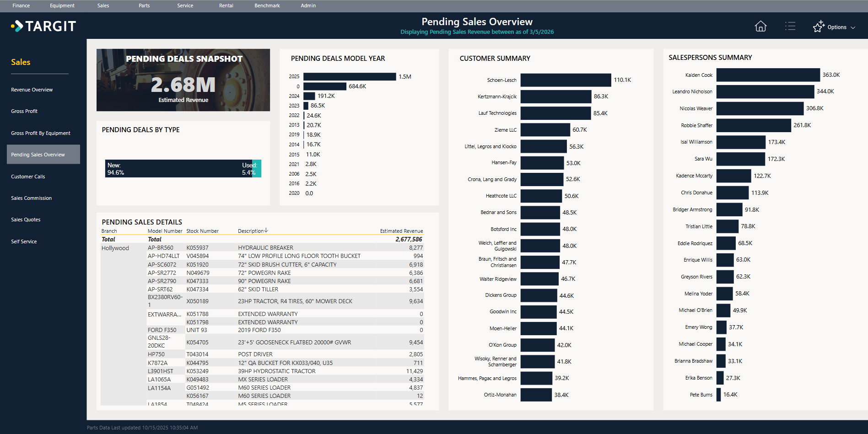Open the Sales Commission page

pyautogui.click(x=31, y=198)
